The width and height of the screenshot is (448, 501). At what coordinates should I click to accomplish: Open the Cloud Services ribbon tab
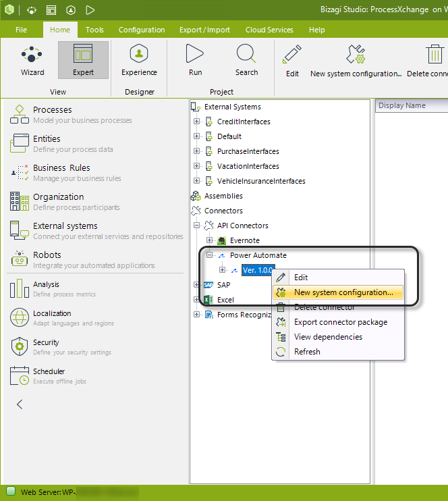tap(269, 30)
